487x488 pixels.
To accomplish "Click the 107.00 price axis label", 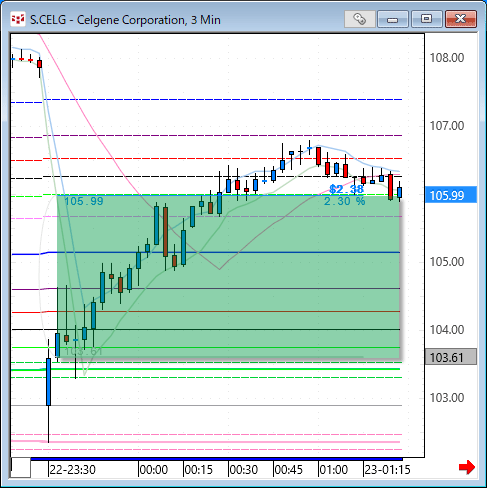I will (x=447, y=126).
